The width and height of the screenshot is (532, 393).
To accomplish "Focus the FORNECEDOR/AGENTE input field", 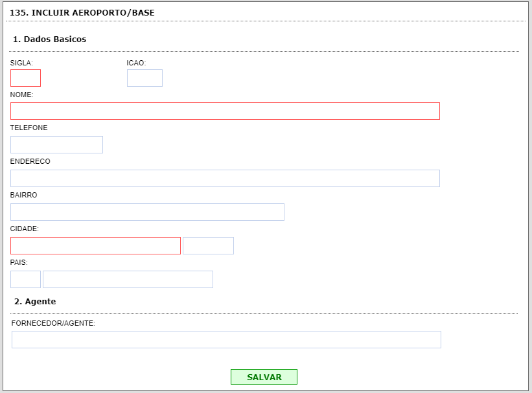I will click(x=226, y=340).
